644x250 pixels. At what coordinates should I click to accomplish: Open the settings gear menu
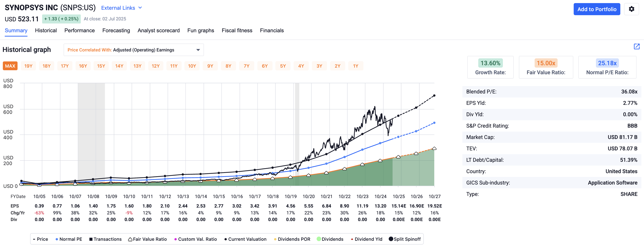tap(632, 9)
